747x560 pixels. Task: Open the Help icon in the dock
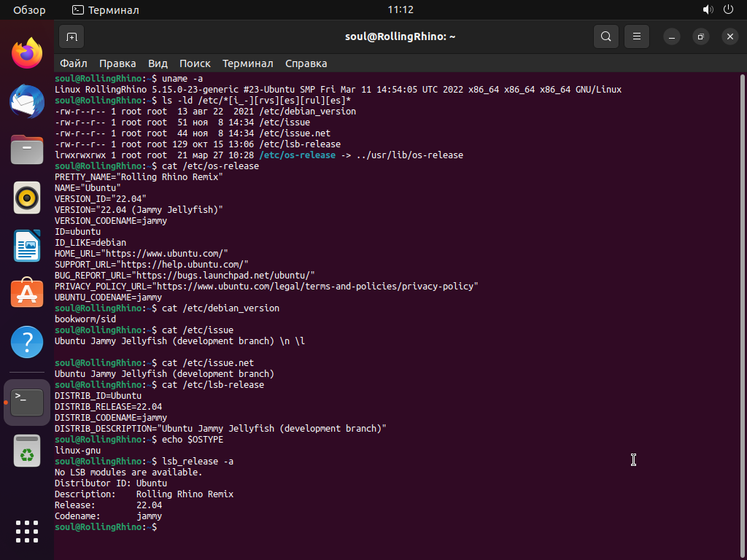(27, 342)
